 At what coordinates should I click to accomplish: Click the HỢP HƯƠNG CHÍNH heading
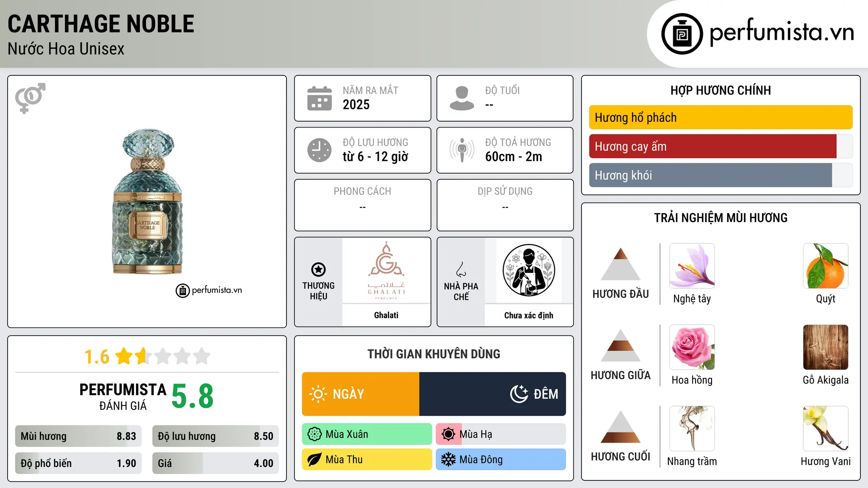pos(721,90)
